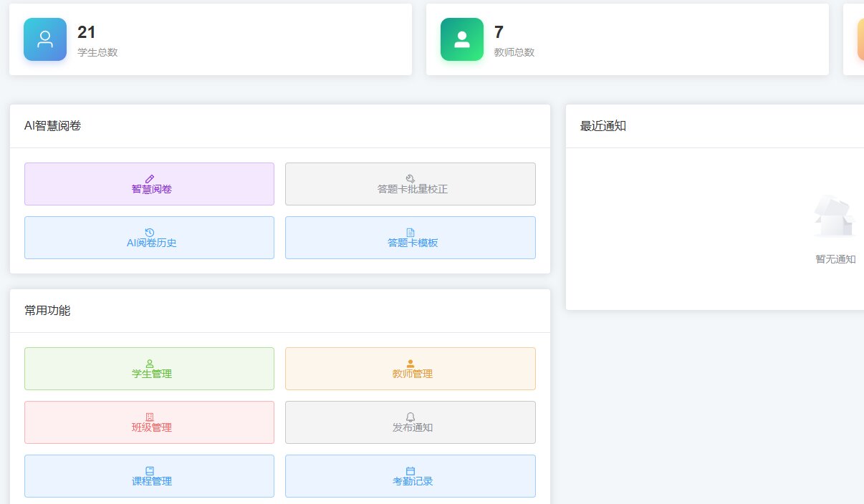
Task: Select the teacher count number 7
Action: (x=499, y=32)
